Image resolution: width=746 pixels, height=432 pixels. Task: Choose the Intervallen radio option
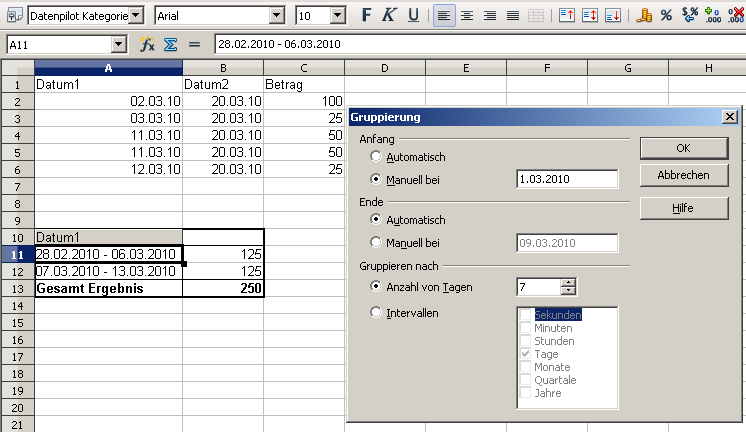[x=376, y=312]
